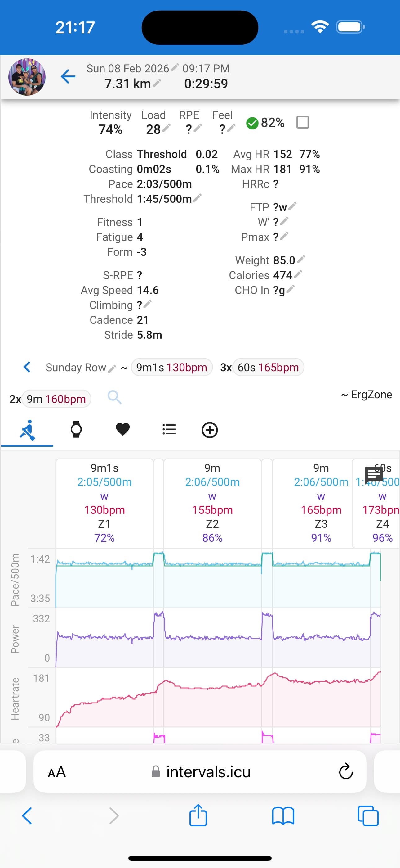The width and height of the screenshot is (400, 868).
Task: Open the magnifier search icon
Action: (114, 398)
